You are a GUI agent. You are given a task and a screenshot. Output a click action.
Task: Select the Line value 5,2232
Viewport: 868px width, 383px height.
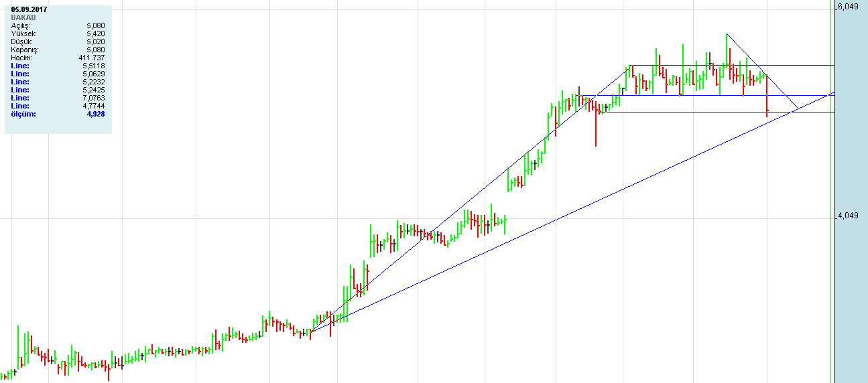93,82
